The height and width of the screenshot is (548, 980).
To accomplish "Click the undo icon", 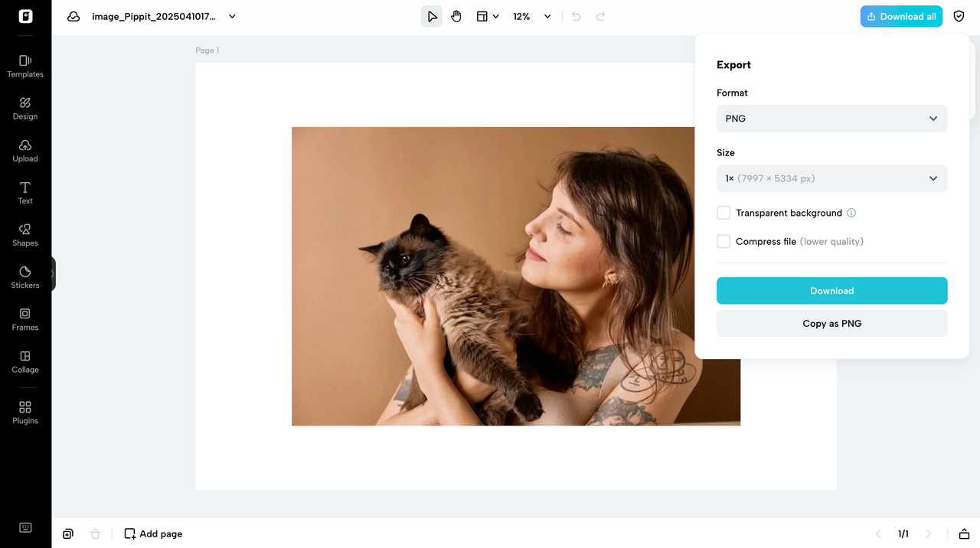I will pos(575,15).
